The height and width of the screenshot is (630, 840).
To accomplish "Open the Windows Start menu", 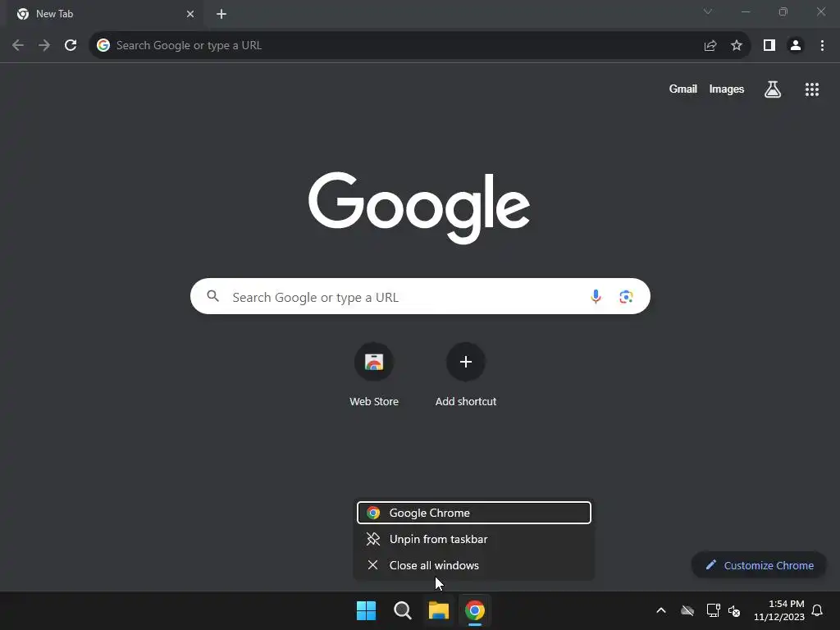I will click(x=367, y=610).
